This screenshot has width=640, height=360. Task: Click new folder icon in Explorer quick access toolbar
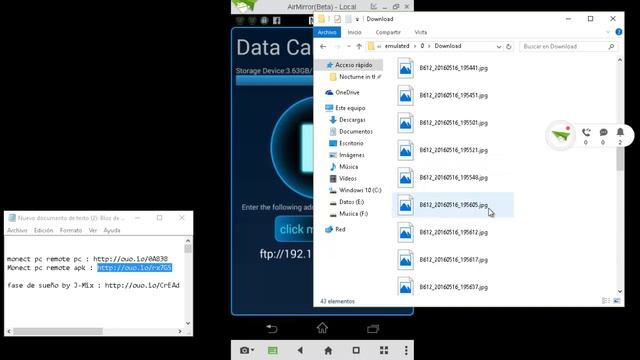point(348,19)
